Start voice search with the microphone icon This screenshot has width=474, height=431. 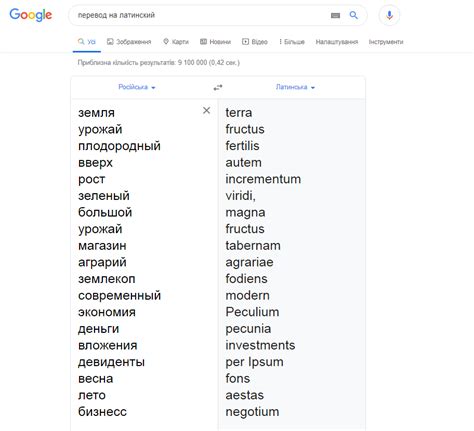coord(389,15)
